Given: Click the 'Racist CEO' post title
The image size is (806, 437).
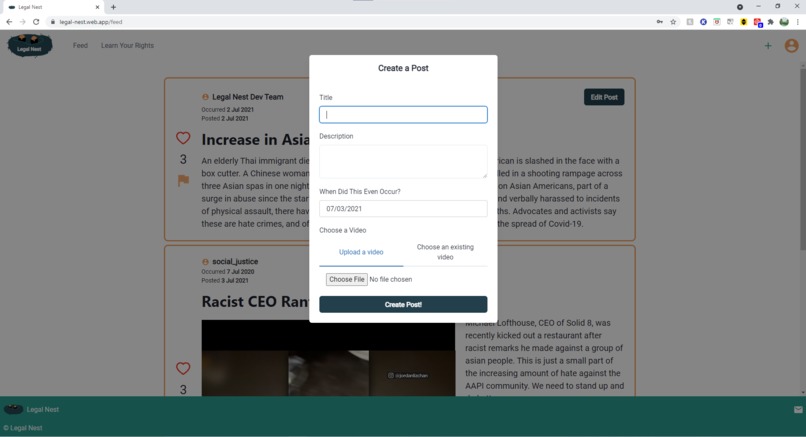Looking at the screenshot, I should (255, 301).
